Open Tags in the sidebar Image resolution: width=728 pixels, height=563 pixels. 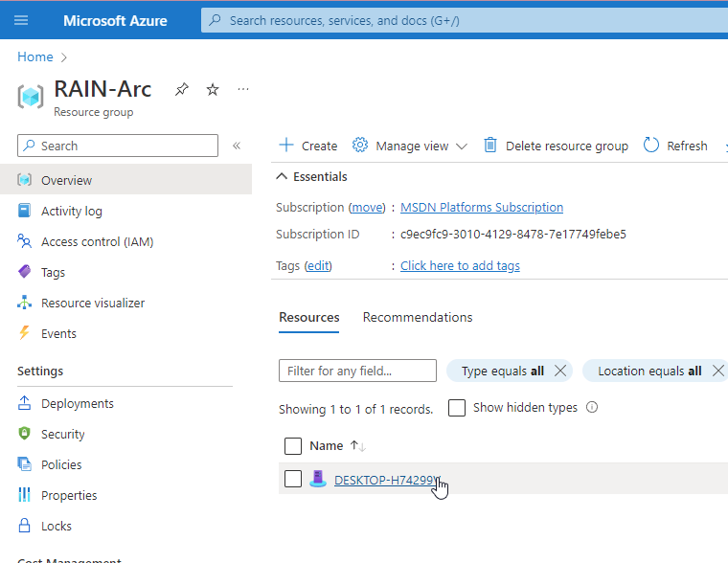coord(53,273)
